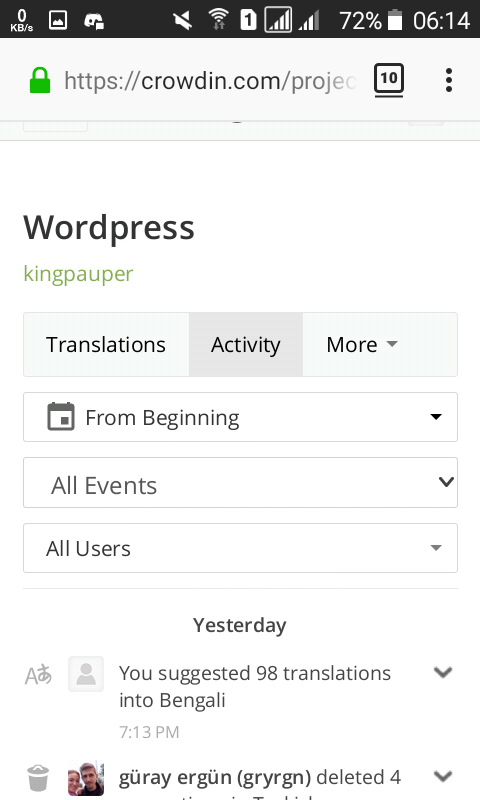
Task: Tap the battery icon in status bar
Action: click(395, 20)
